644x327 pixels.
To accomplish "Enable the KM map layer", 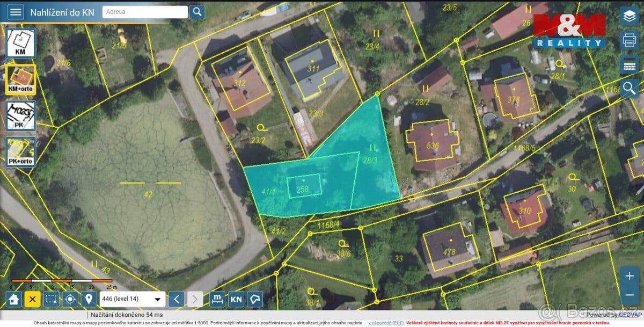I will 20,43.
